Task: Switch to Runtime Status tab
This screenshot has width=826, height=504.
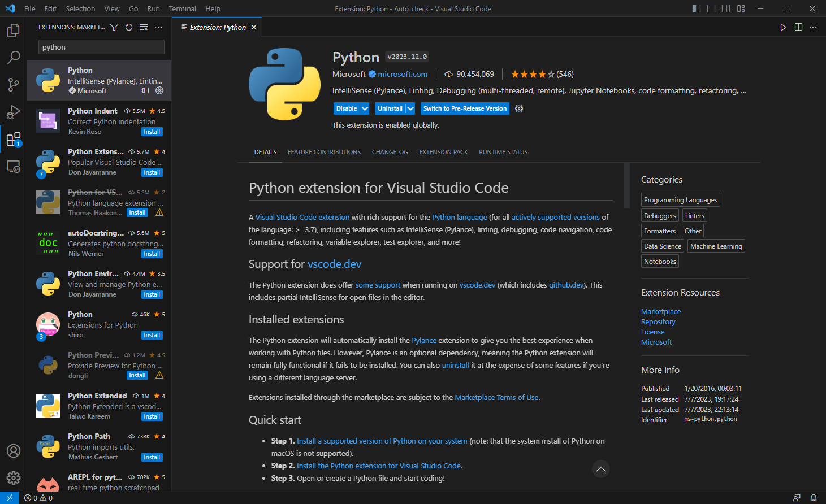Action: tap(503, 152)
